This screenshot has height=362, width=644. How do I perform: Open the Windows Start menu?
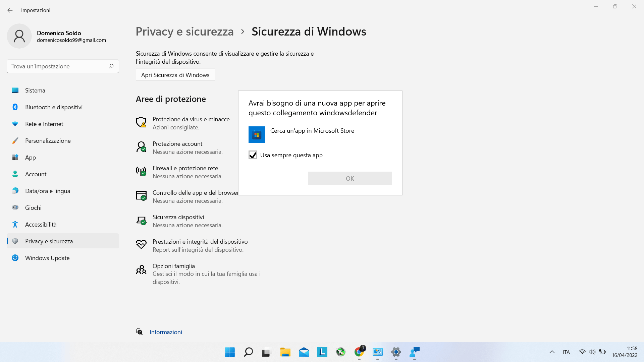[x=230, y=352]
